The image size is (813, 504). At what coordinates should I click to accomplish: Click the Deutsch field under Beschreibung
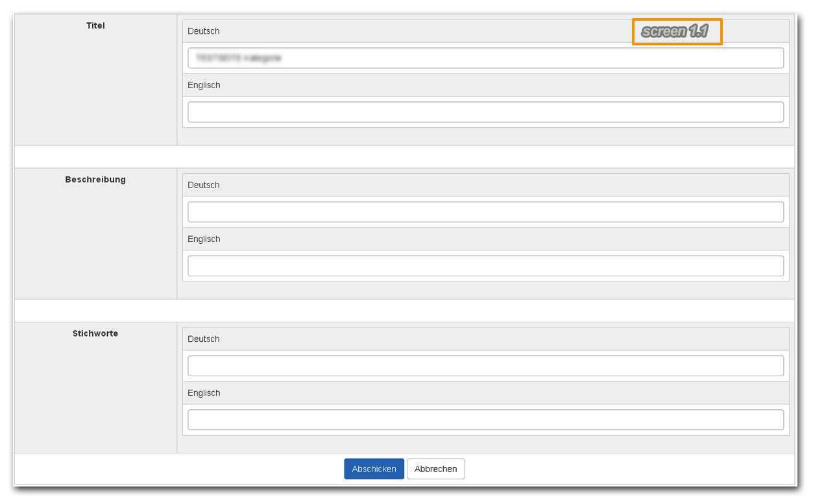coord(485,211)
